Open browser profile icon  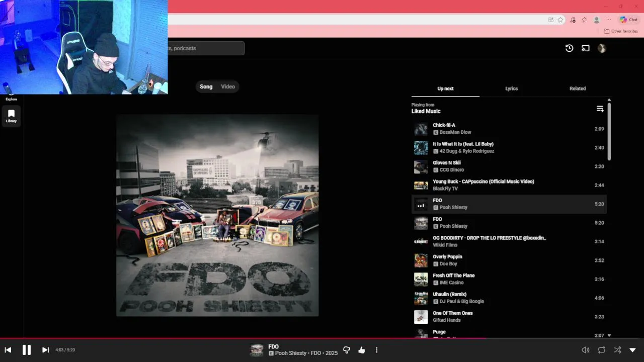point(597,20)
